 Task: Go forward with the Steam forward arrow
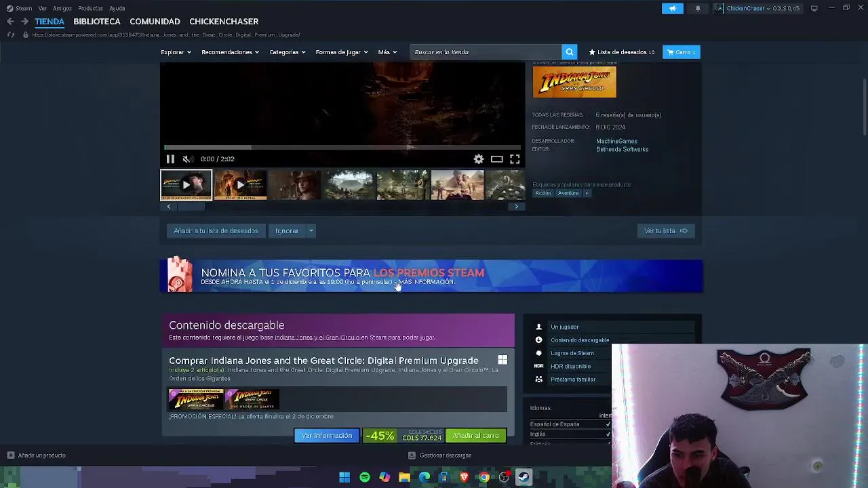[24, 22]
